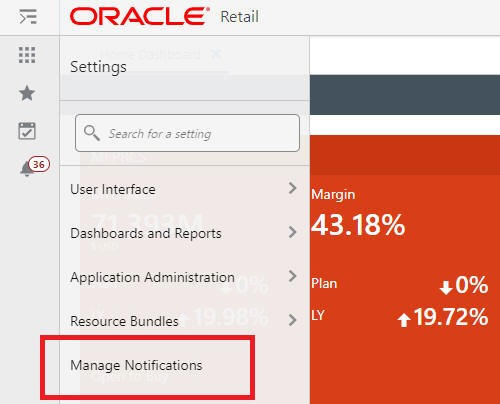Viewport: 500px width, 404px height.
Task: Expand the Application Administration chevron
Action: (x=292, y=276)
